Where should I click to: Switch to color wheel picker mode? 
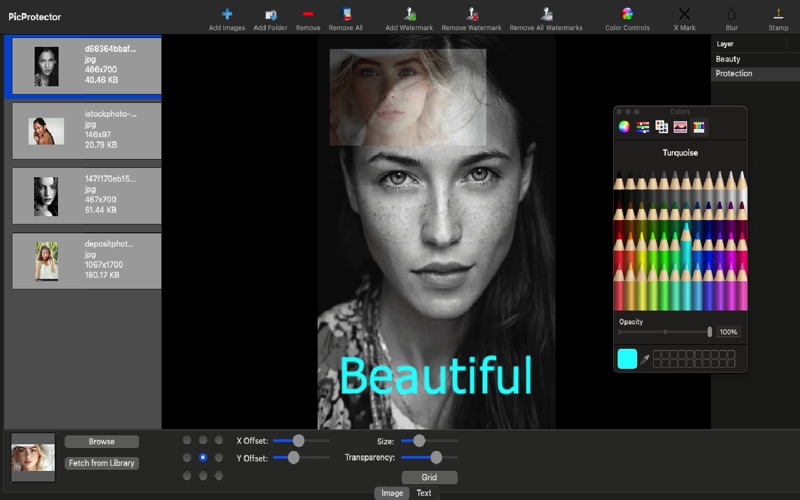pyautogui.click(x=624, y=127)
